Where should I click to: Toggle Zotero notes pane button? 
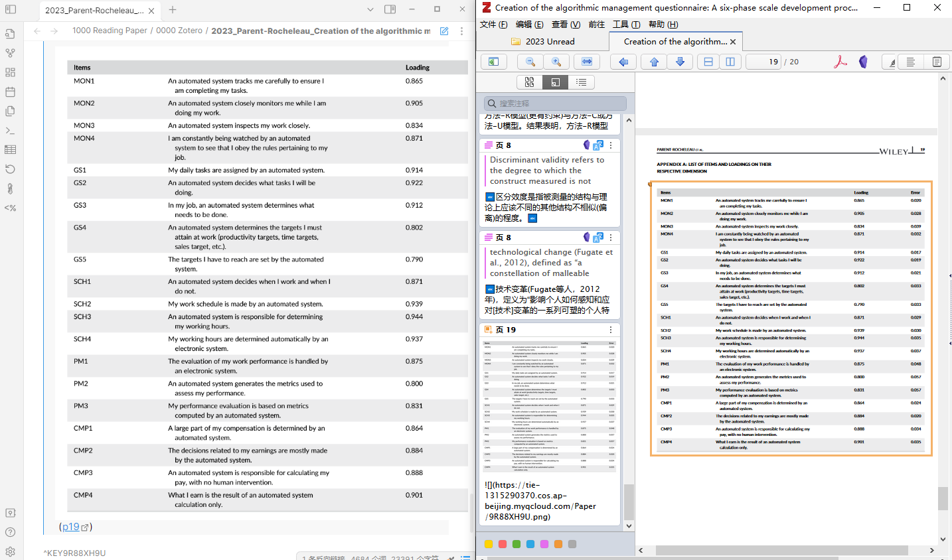pyautogui.click(x=937, y=62)
